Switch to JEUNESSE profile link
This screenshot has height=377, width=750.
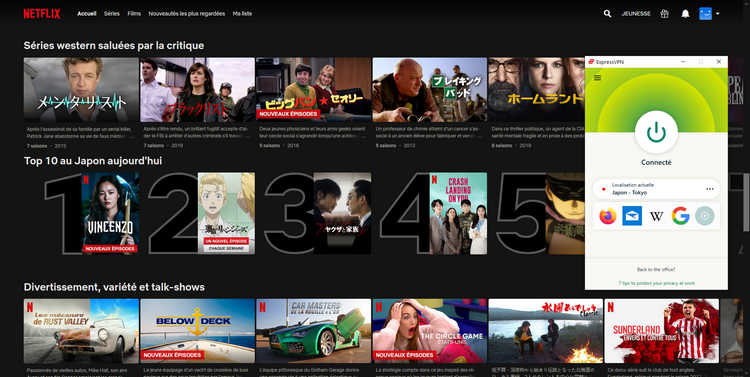point(636,14)
